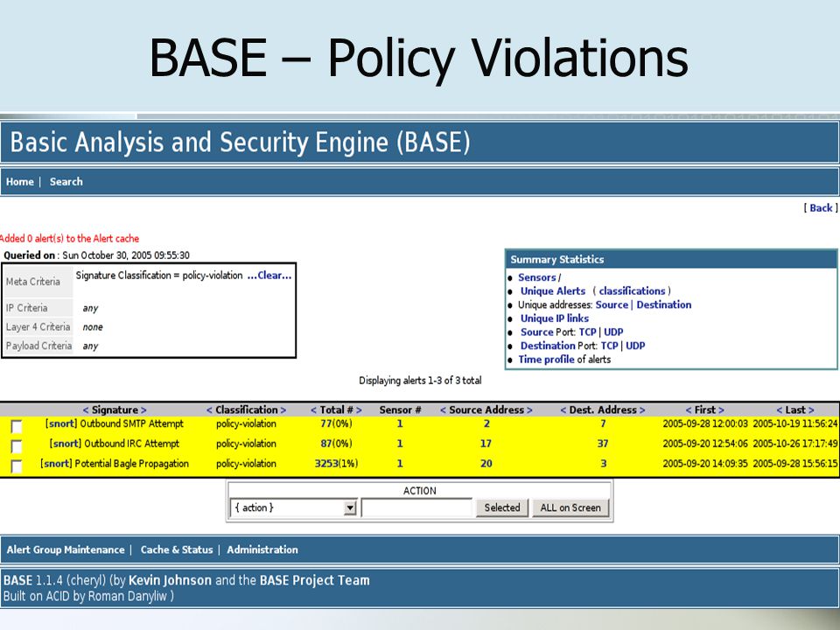840x630 pixels.
Task: Click total 3253(1%) for Bagle alerts
Action: [336, 464]
